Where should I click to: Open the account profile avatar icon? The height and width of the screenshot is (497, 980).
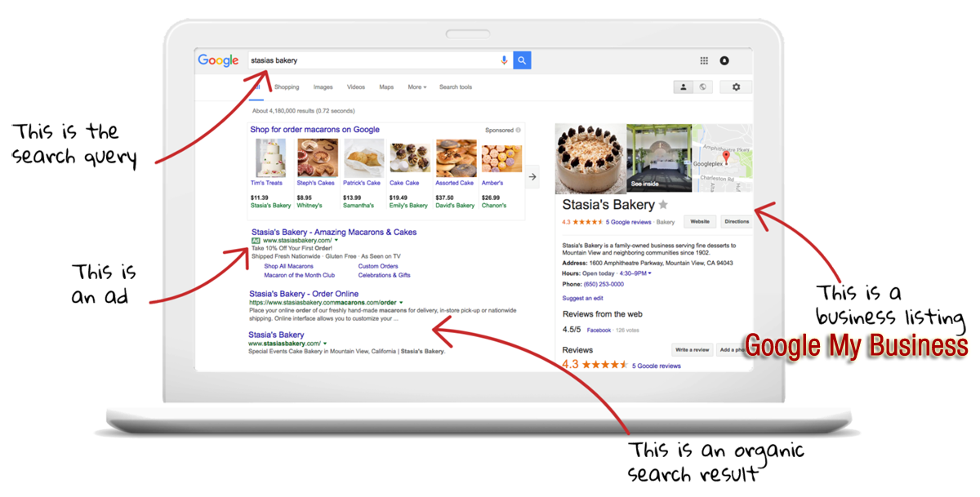pos(724,60)
